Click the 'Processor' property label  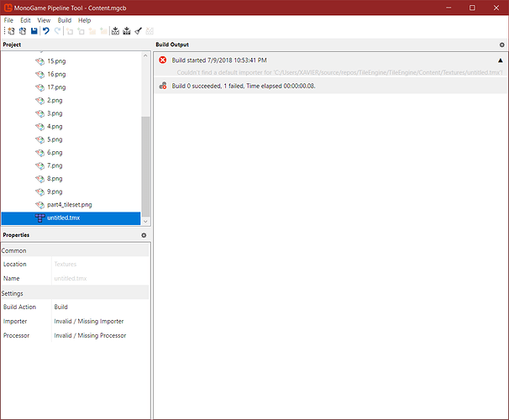click(16, 336)
